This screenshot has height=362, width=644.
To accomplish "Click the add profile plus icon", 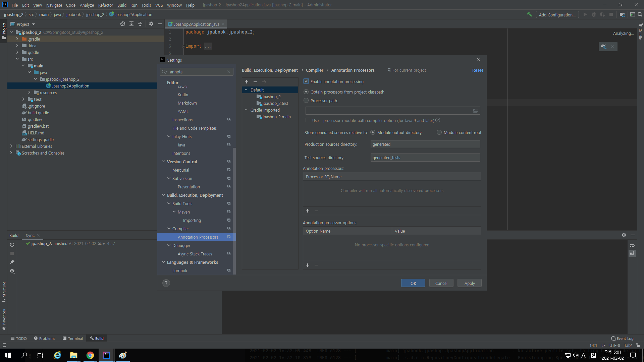I will pos(247,82).
